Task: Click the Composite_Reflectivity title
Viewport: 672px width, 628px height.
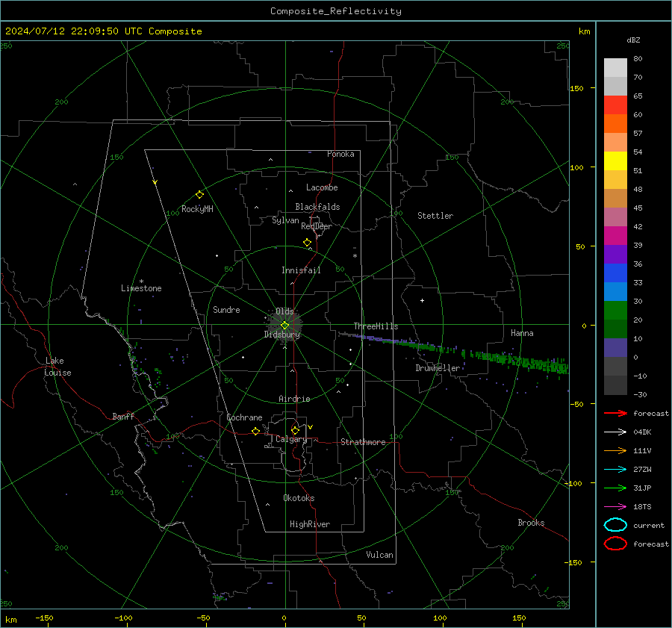Action: coord(335,11)
